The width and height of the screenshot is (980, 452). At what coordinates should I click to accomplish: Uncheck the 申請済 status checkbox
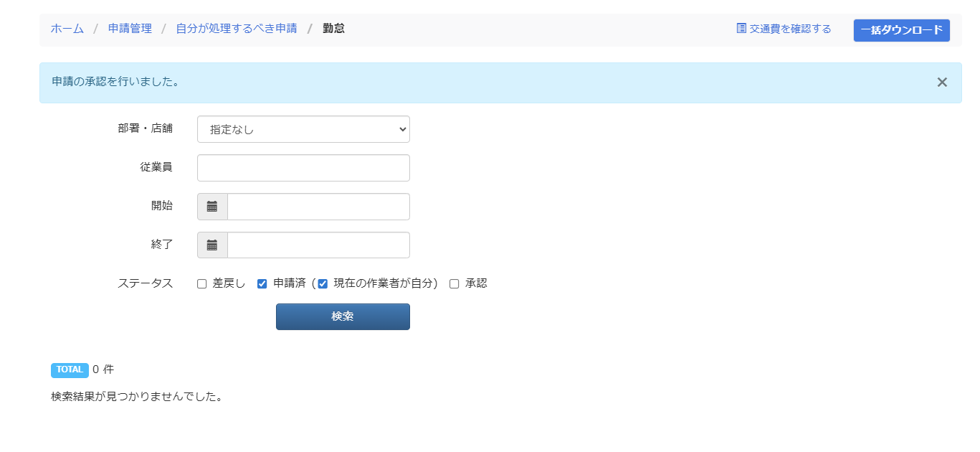click(x=262, y=284)
